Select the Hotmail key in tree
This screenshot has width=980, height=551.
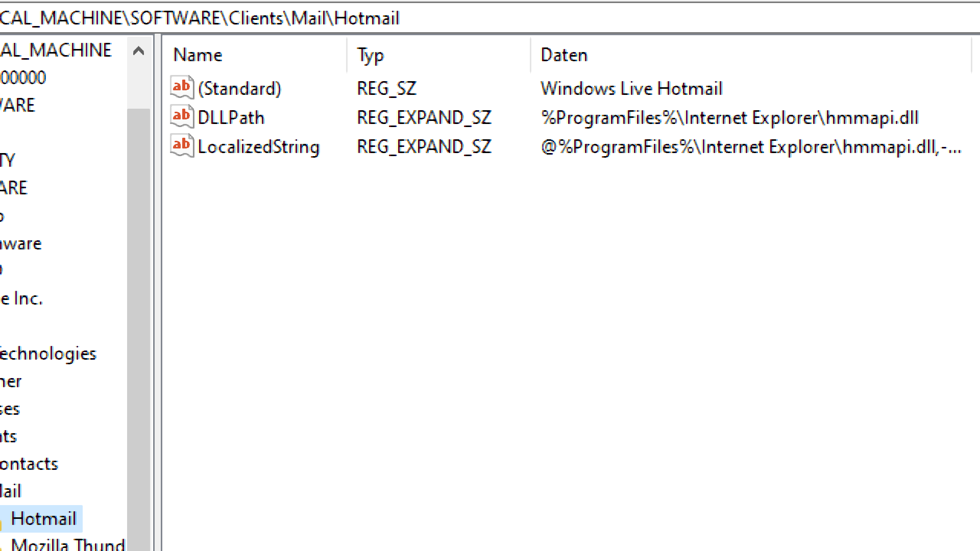pyautogui.click(x=44, y=519)
